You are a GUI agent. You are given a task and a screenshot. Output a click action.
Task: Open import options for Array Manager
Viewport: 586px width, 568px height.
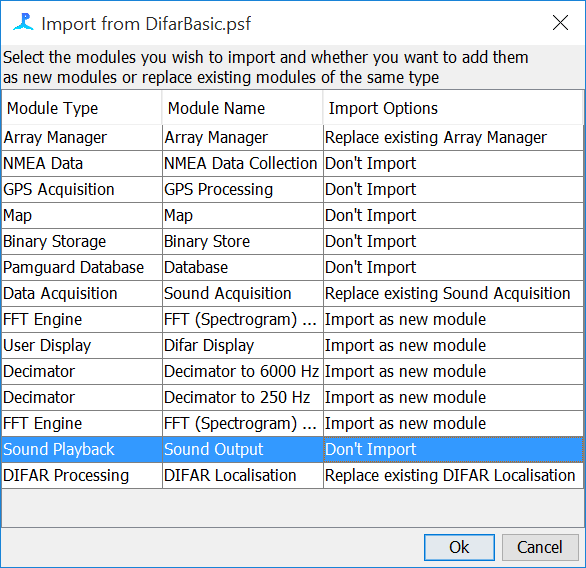(x=453, y=138)
